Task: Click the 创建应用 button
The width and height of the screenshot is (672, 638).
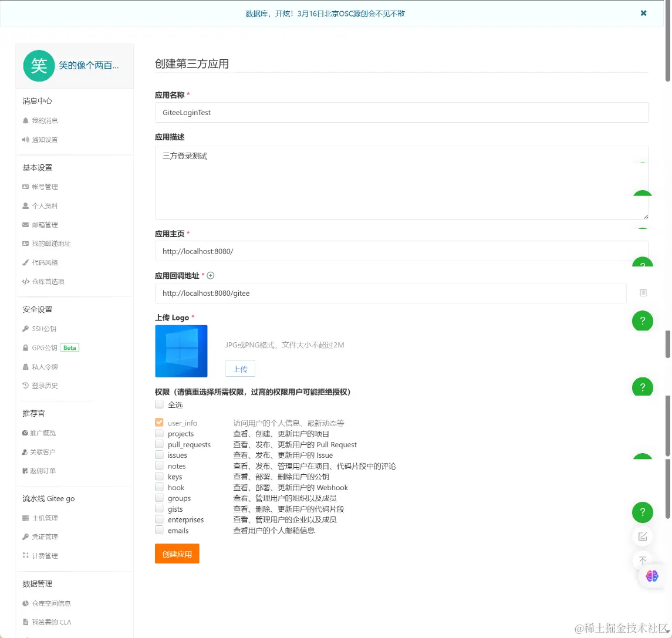Action: pyautogui.click(x=177, y=554)
